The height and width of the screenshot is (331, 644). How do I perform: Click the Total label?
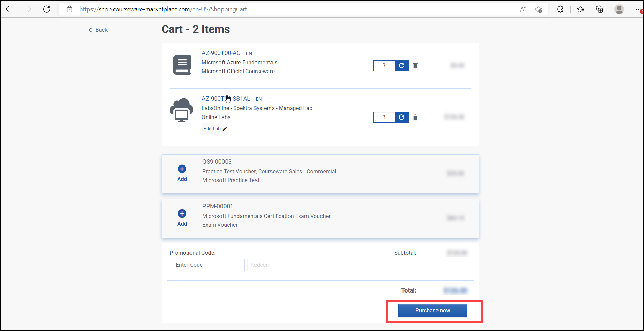pyautogui.click(x=409, y=290)
